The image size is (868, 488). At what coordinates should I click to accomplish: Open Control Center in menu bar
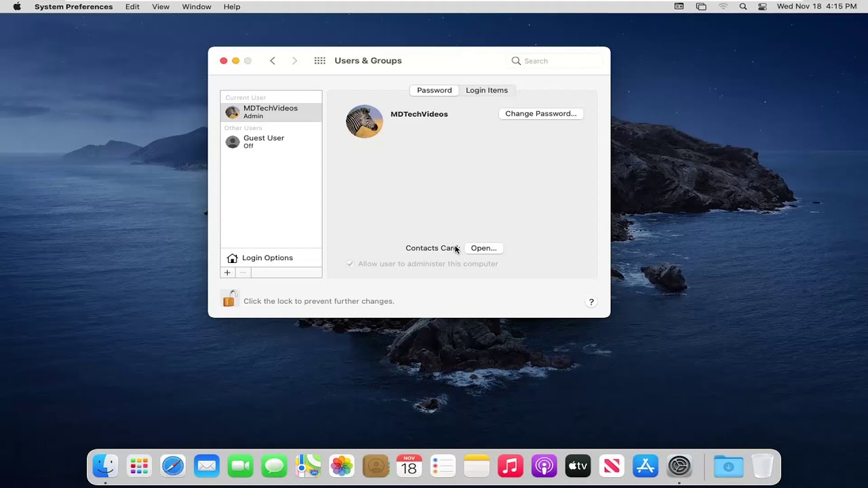763,6
